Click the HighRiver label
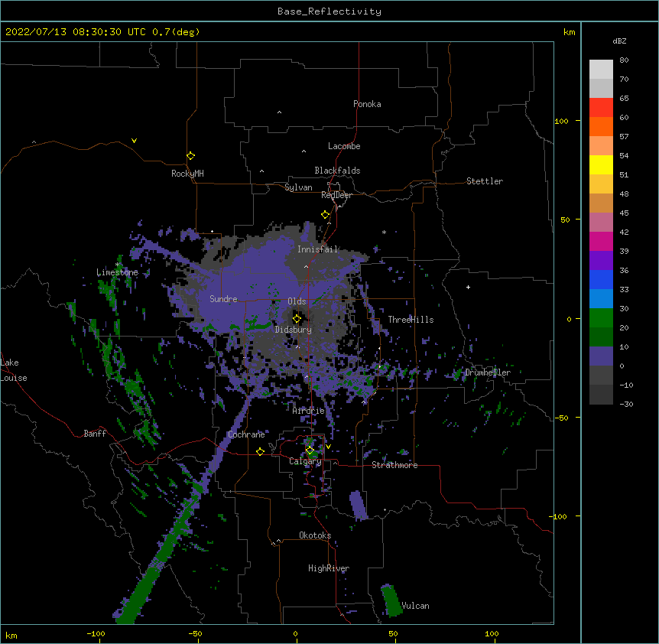 point(329,568)
